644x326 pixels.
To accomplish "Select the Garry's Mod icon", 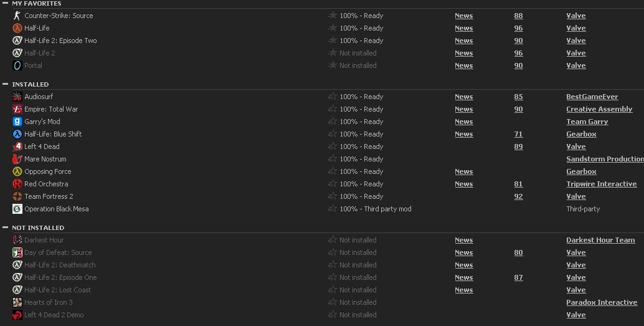I will point(17,122).
